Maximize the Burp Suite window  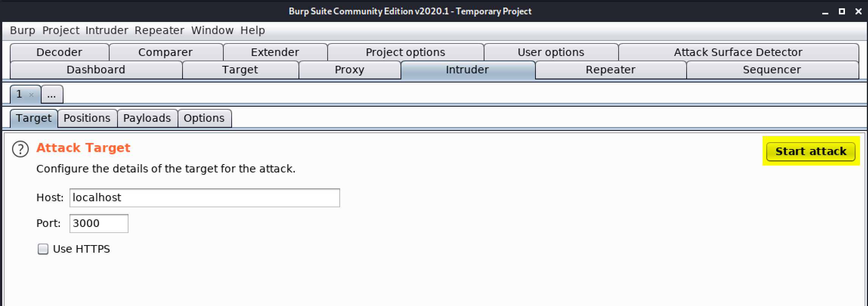[842, 11]
